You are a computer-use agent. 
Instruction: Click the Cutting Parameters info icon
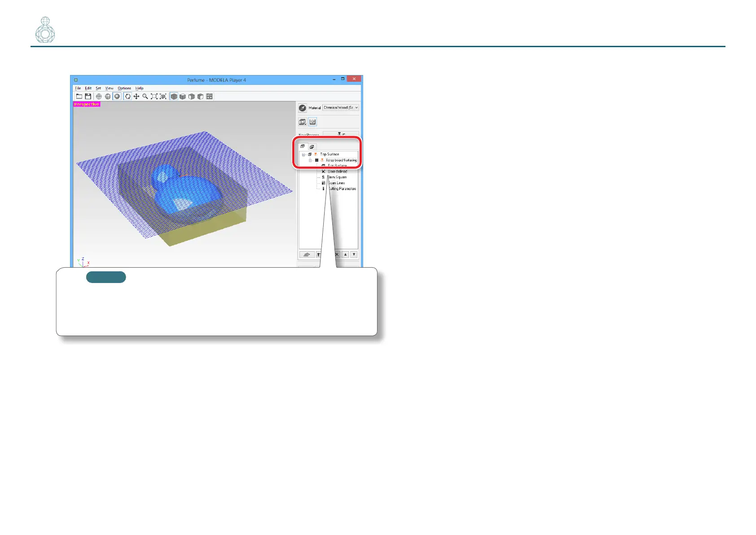pos(323,189)
